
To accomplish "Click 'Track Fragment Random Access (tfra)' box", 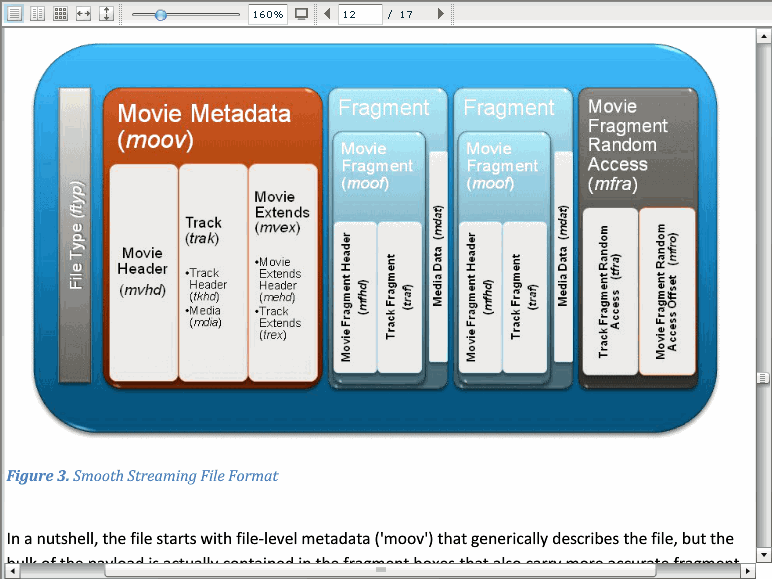I will point(610,291).
